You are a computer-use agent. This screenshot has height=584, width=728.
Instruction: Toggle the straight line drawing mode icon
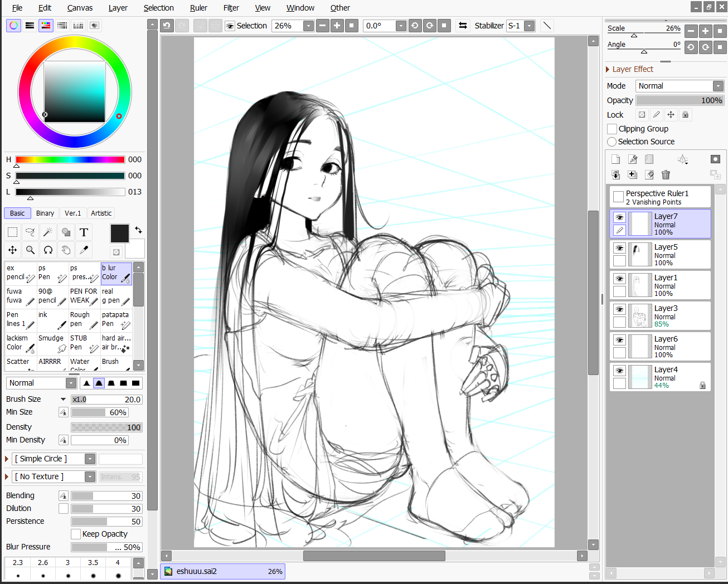547,26
